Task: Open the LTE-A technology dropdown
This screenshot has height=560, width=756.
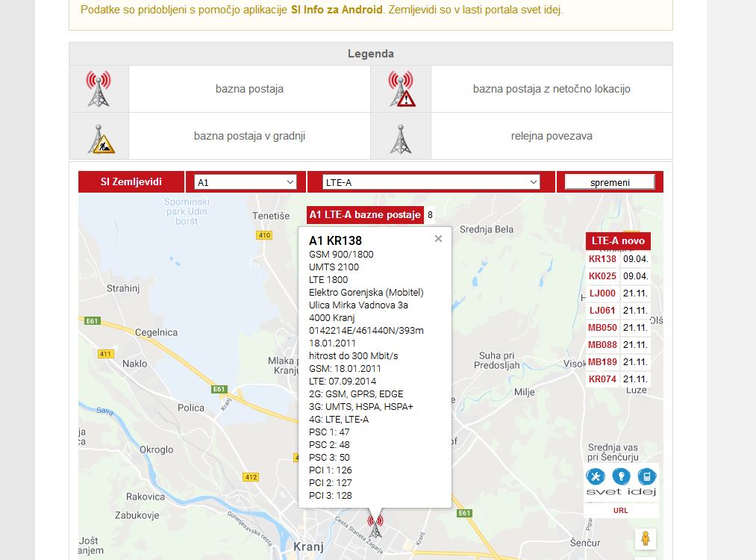Action: pyautogui.click(x=431, y=182)
